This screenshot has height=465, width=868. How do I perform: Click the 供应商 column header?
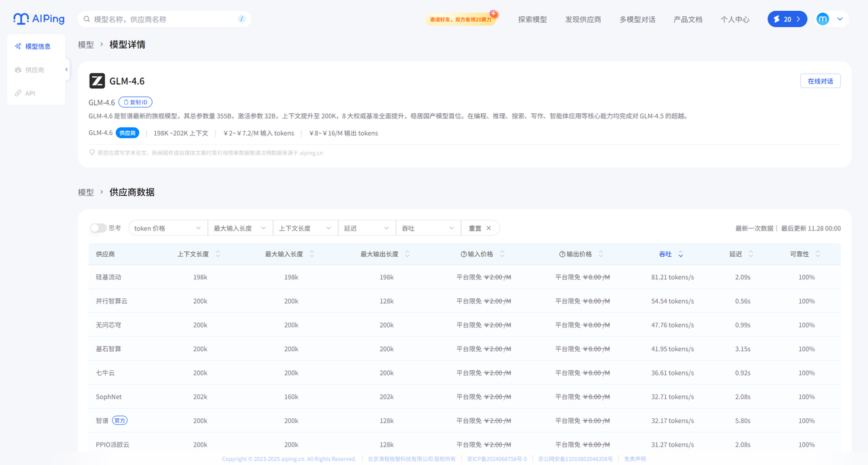coord(105,254)
